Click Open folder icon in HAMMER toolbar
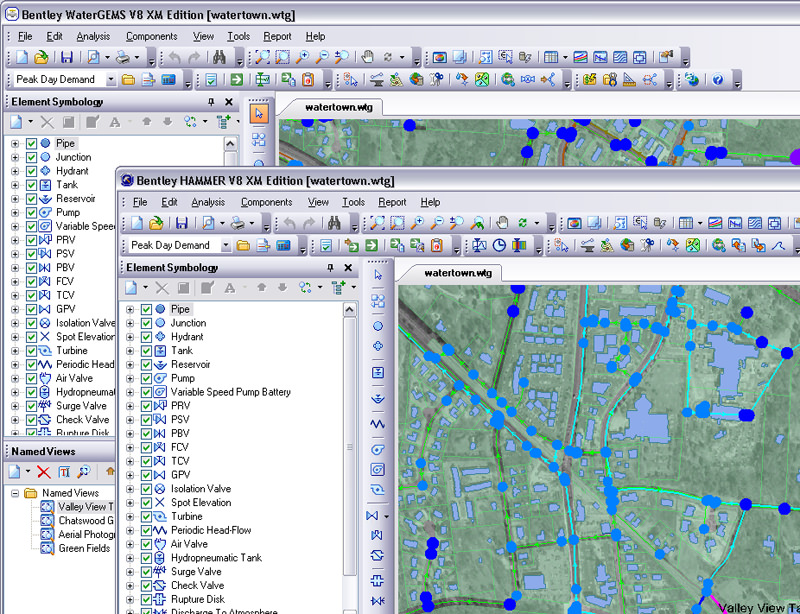 (x=156, y=223)
